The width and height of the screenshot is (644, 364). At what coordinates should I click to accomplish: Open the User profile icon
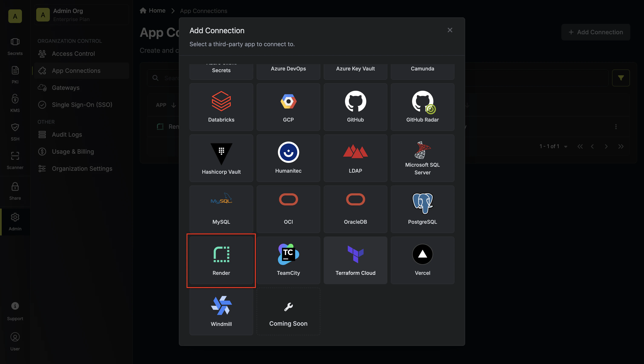(x=15, y=342)
